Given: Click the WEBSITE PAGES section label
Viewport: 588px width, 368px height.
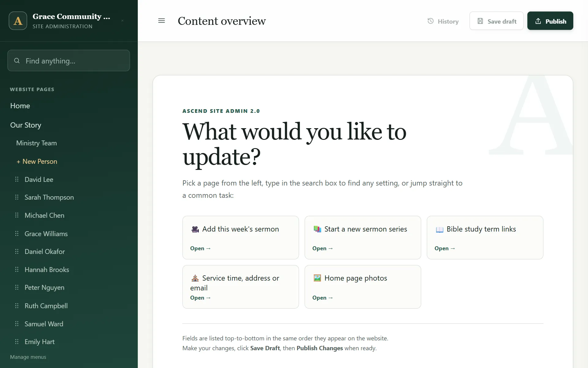Looking at the screenshot, I should point(32,89).
